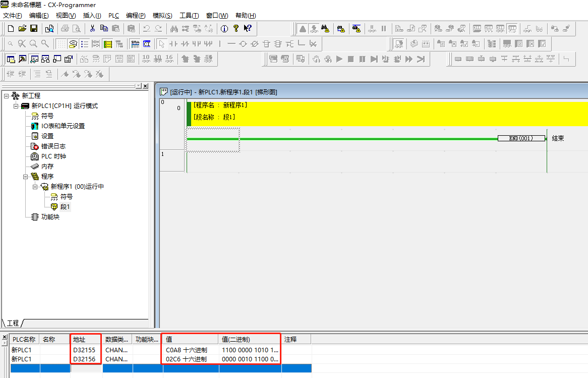Click the workspace pane dropdown arrow

click(139, 86)
